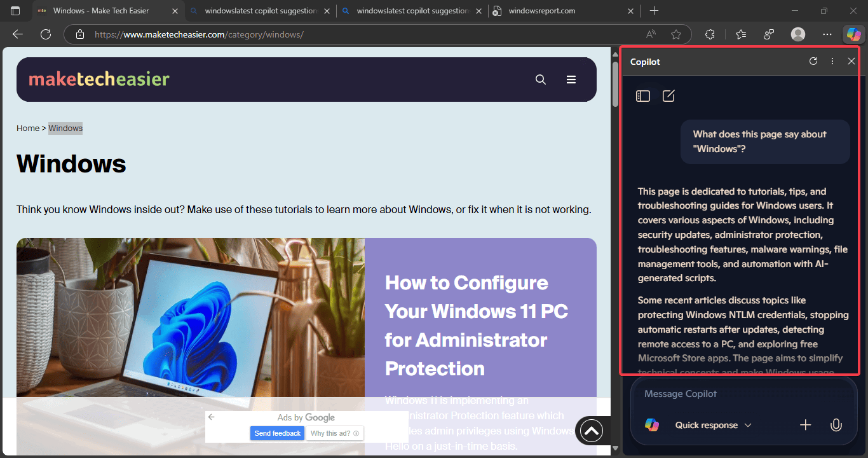Image resolution: width=868 pixels, height=458 pixels.
Task: Click the Copilot pane title text
Action: click(645, 62)
